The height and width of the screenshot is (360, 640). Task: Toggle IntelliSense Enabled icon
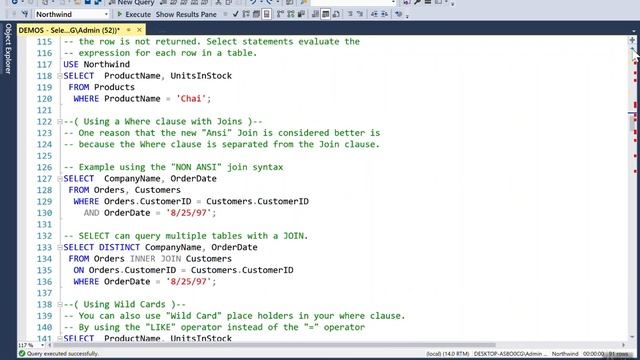pos(266,14)
